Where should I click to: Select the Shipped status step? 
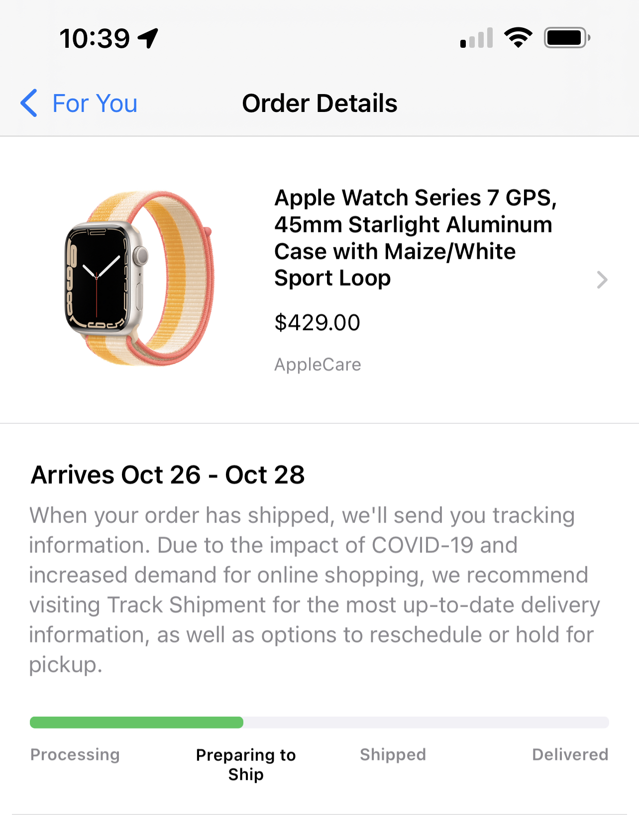393,754
